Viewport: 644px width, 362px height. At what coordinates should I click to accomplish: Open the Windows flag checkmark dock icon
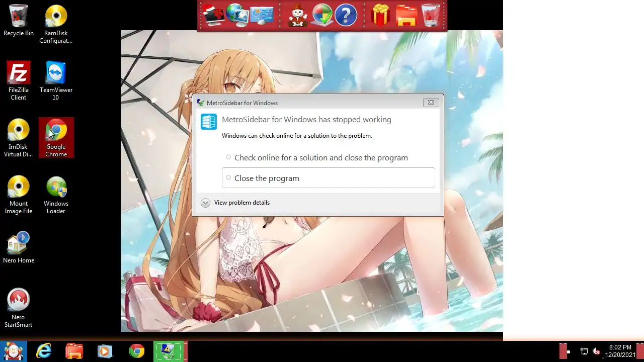(x=322, y=16)
